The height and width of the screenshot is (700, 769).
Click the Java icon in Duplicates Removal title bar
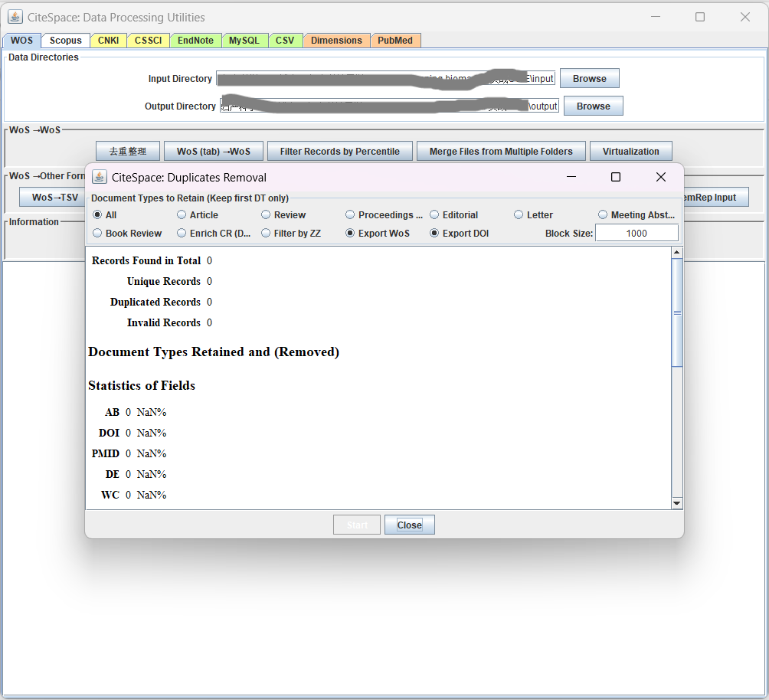(x=100, y=177)
